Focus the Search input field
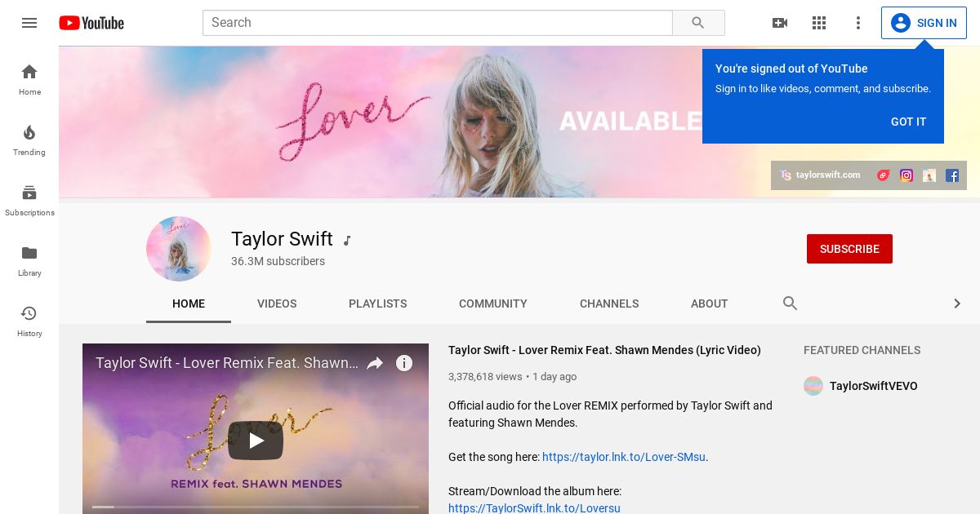Screen dimensions: 980x514 point(438,23)
